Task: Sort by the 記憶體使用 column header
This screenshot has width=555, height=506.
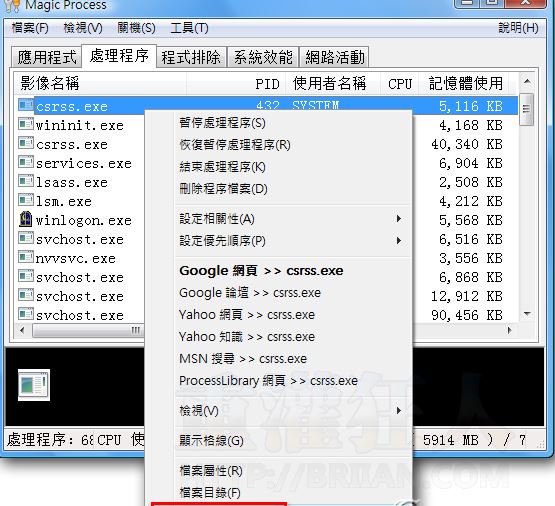Action: (465, 84)
